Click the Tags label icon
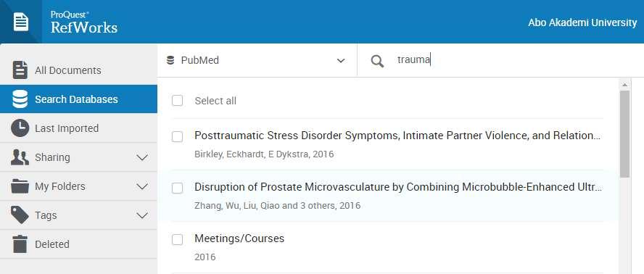 [20, 215]
